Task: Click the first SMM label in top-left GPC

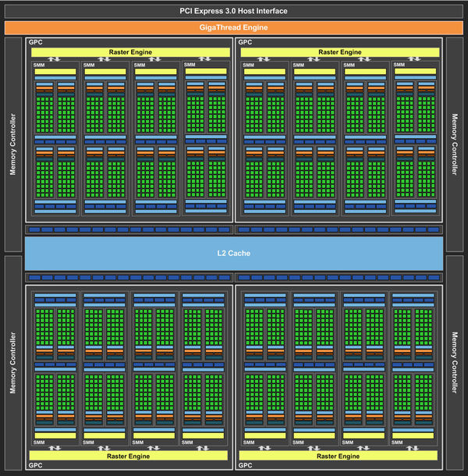Action: pos(40,65)
